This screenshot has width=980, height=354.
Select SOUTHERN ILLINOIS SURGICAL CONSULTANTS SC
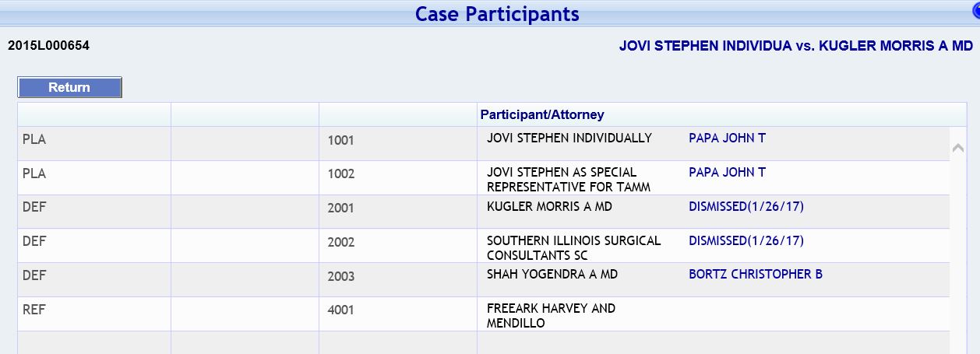pyautogui.click(x=573, y=247)
